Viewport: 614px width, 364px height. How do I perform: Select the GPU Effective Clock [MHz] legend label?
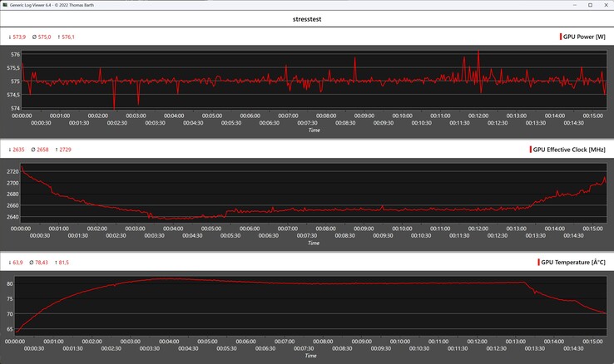(569, 150)
